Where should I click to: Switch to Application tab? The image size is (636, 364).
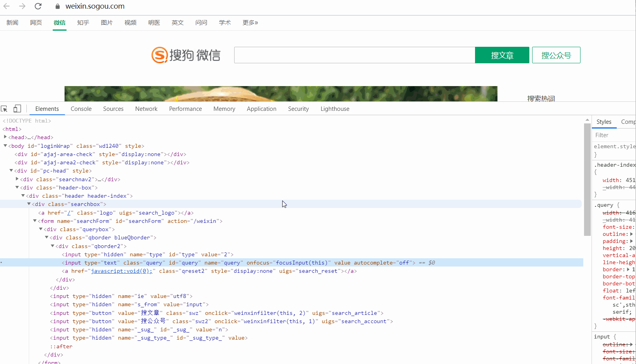[262, 109]
